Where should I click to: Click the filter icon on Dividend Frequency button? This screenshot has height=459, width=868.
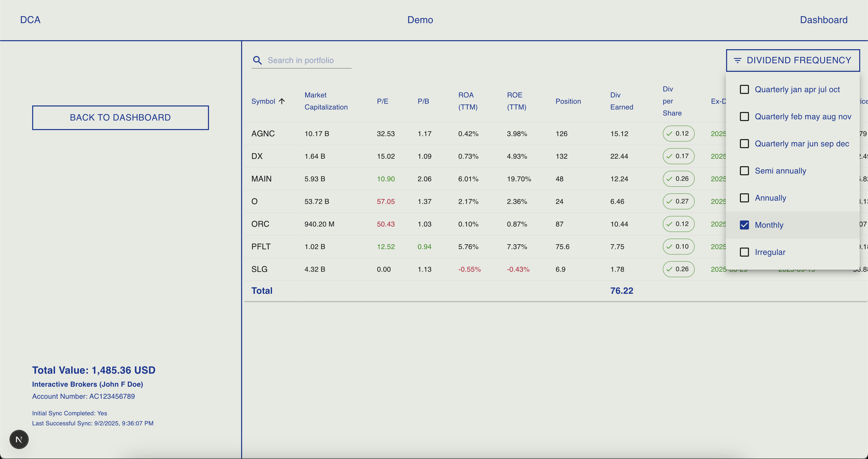point(738,60)
